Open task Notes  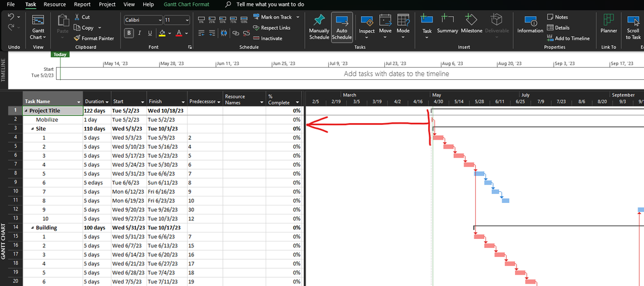point(558,17)
